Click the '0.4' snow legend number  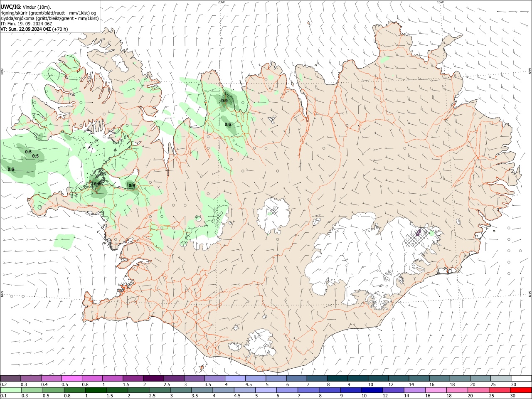coord(44,384)
